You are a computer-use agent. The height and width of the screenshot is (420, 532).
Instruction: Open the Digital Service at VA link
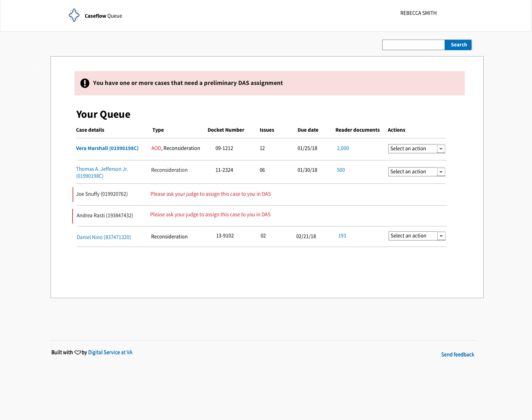coord(110,352)
